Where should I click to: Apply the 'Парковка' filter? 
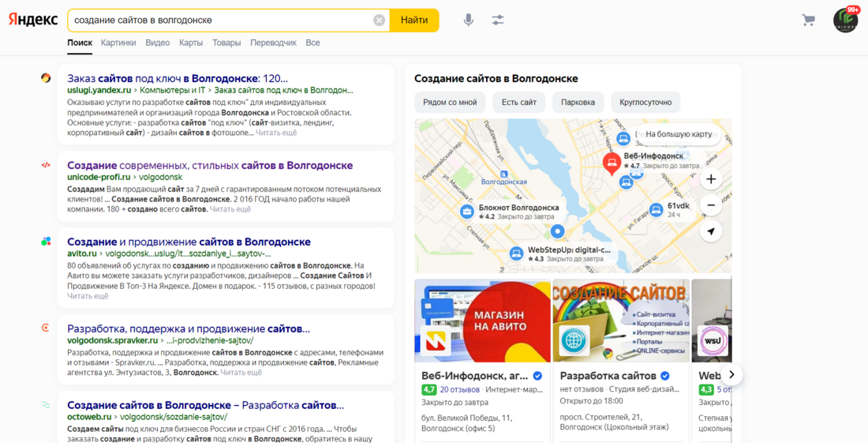click(578, 103)
